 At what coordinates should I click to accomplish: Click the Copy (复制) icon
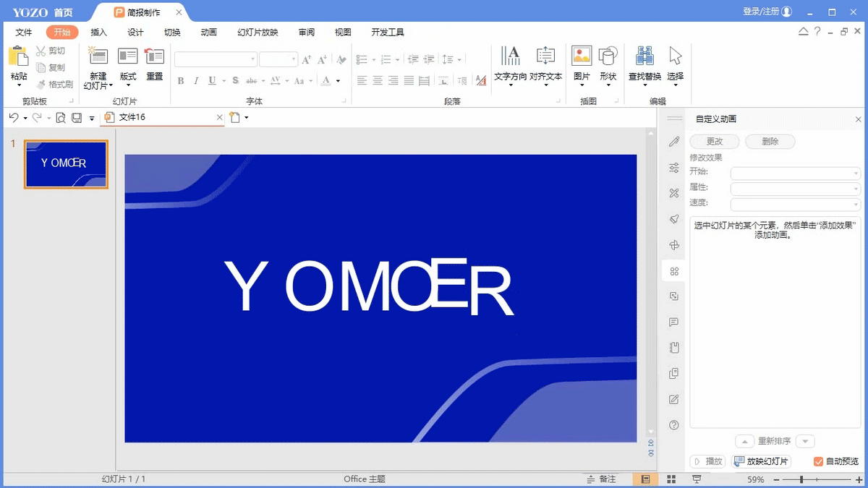tap(41, 67)
